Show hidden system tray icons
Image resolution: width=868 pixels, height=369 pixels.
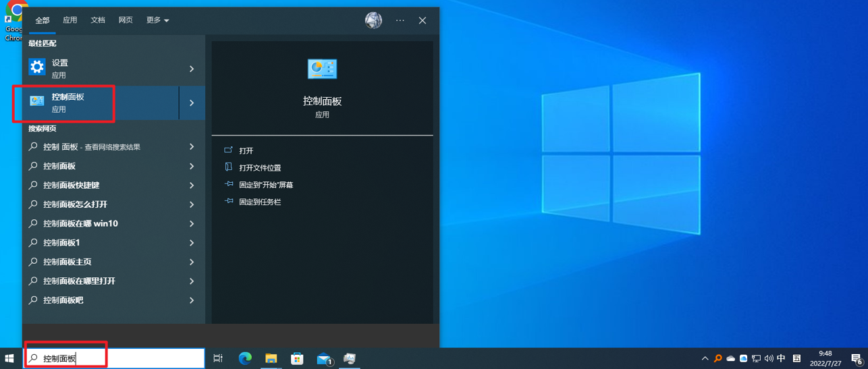[x=705, y=359]
